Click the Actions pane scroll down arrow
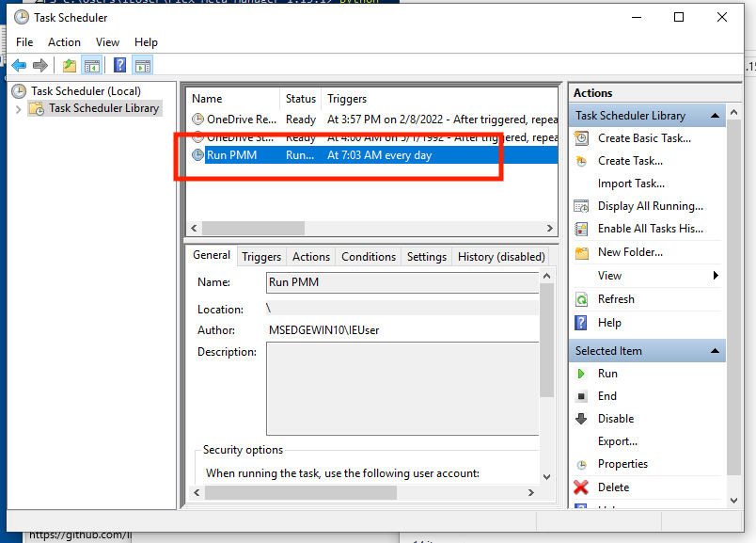The width and height of the screenshot is (756, 543). pyautogui.click(x=733, y=501)
